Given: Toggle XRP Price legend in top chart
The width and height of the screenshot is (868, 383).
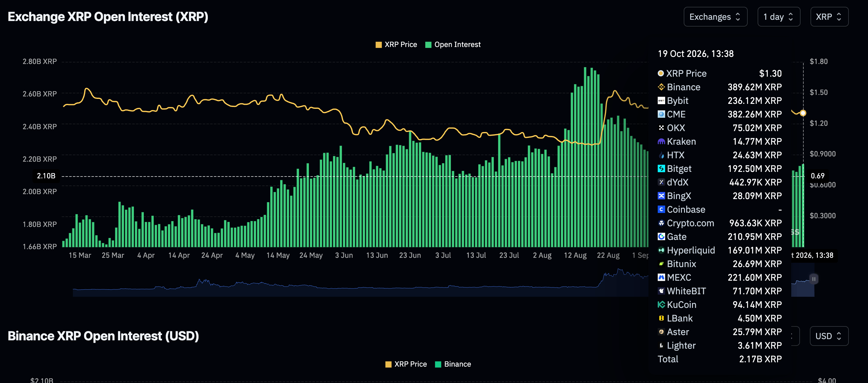Looking at the screenshot, I should [x=396, y=45].
